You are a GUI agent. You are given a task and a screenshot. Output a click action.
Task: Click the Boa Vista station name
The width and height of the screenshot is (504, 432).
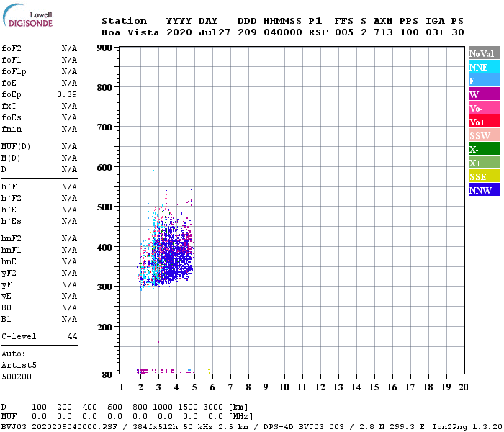coord(130,32)
